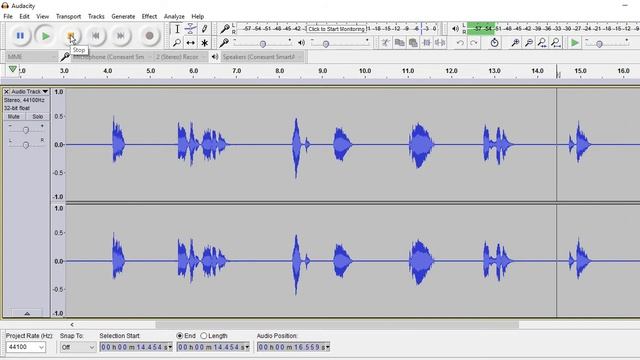The width and height of the screenshot is (640, 360).
Task: Open Sync-Lock tracks clock icon
Action: click(x=494, y=42)
